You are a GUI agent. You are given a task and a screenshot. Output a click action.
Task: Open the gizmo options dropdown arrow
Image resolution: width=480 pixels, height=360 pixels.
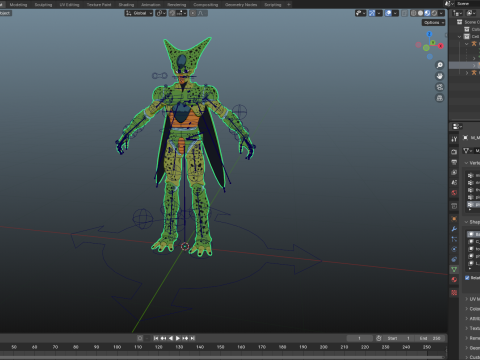click(379, 13)
